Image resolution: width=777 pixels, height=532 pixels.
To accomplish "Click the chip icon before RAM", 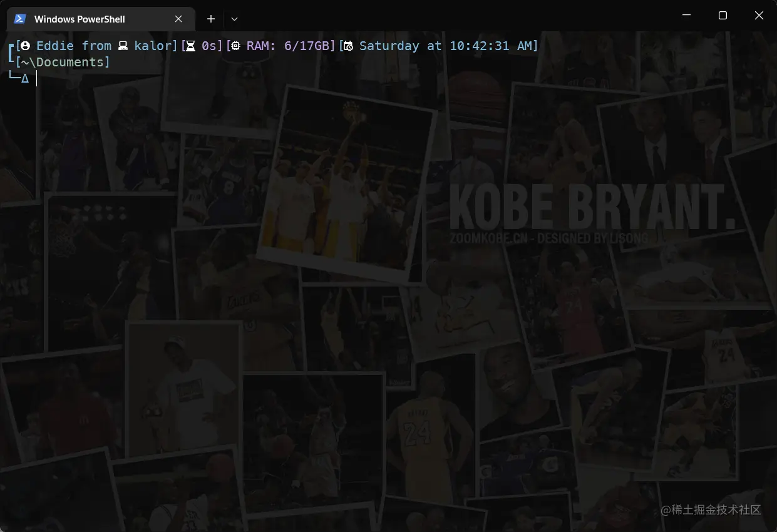I will point(236,46).
